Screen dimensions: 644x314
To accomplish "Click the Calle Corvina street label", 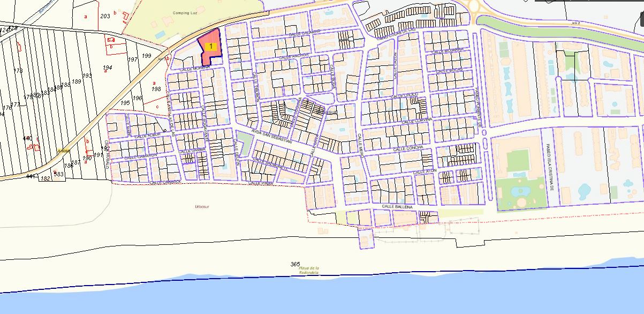I will click(416, 122).
